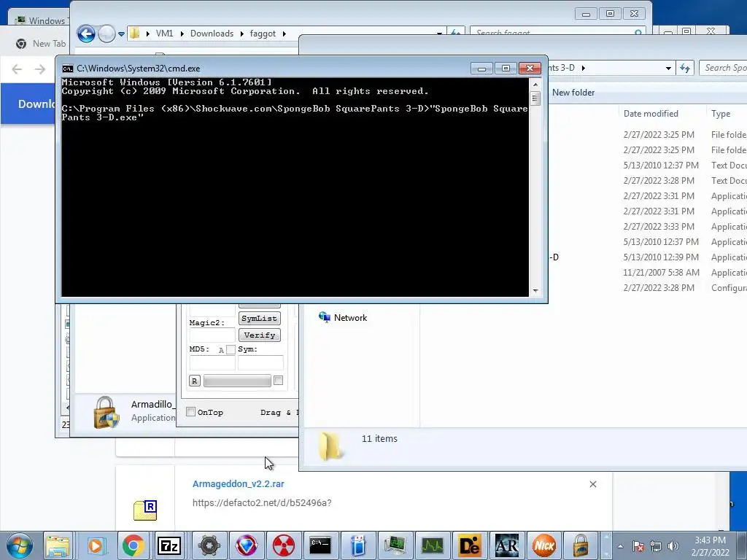Open the blue bottle icon app on taskbar

tap(358, 545)
